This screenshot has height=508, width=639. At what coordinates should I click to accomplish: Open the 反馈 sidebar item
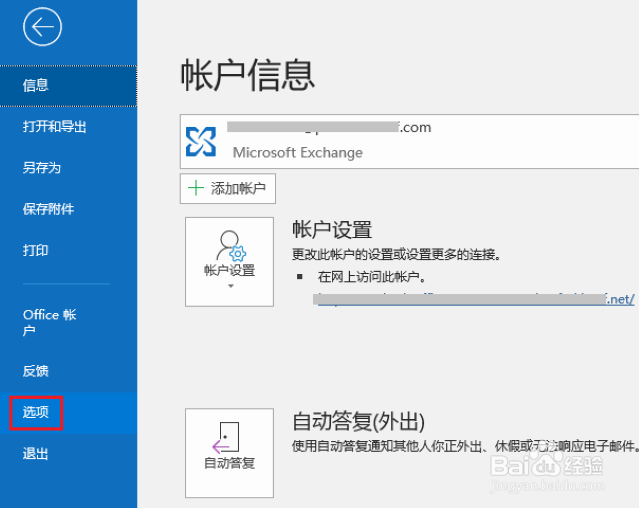coord(68,371)
